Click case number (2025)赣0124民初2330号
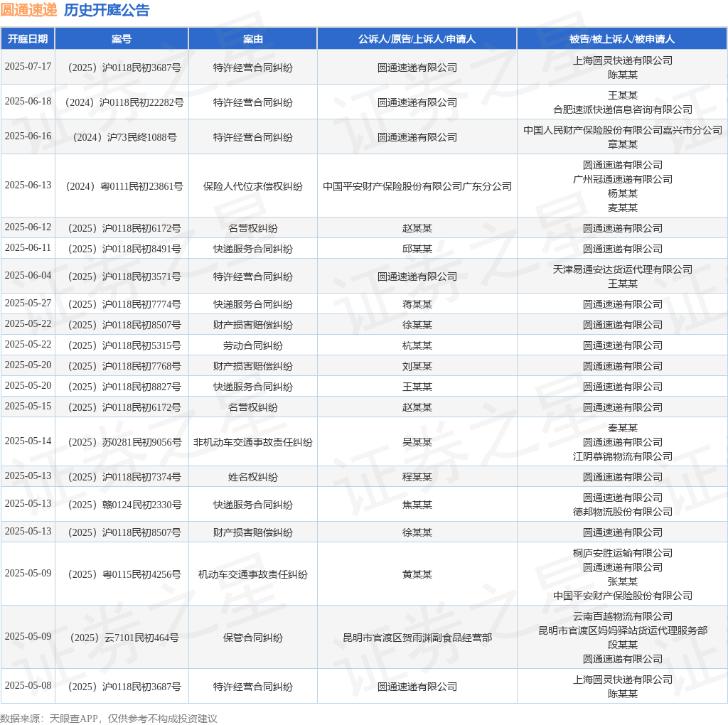The image size is (728, 725). tap(124, 505)
